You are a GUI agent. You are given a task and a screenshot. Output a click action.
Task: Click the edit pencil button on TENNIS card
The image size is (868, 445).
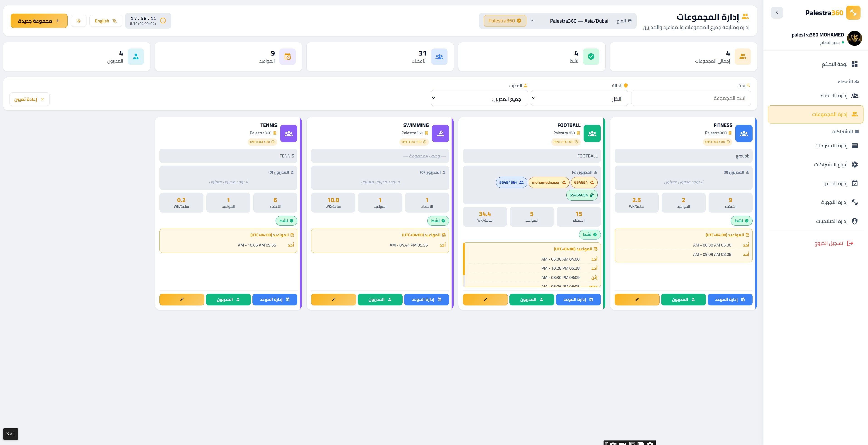click(182, 300)
